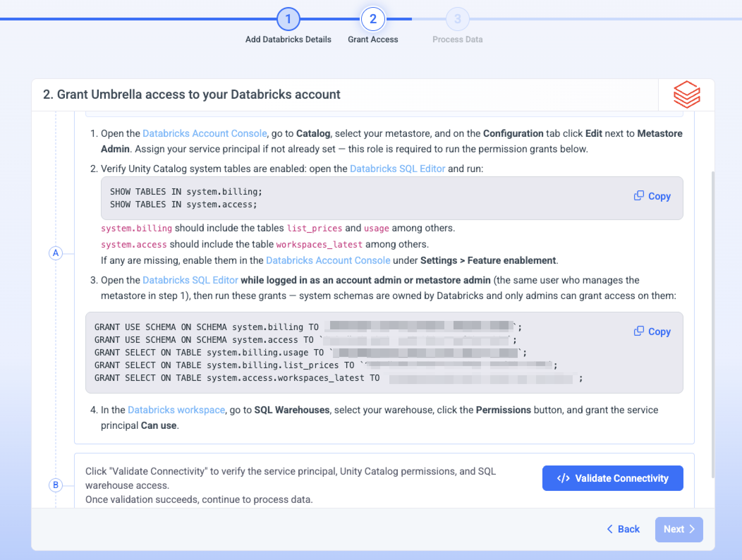The width and height of the screenshot is (742, 560).
Task: Click 'GRANT SELECT ON TABLE system.billing.list_prices' line
Action: 326,365
